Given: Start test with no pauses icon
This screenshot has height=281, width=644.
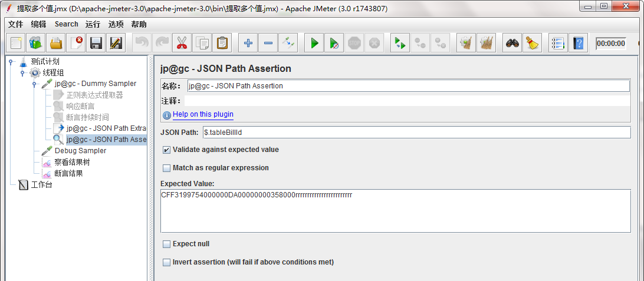Looking at the screenshot, I should pyautogui.click(x=334, y=42).
